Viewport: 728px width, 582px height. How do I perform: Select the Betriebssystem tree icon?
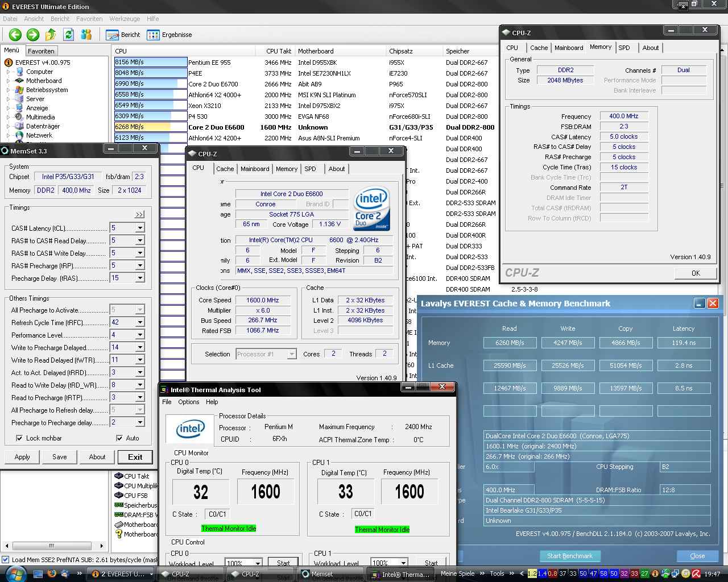click(20, 90)
